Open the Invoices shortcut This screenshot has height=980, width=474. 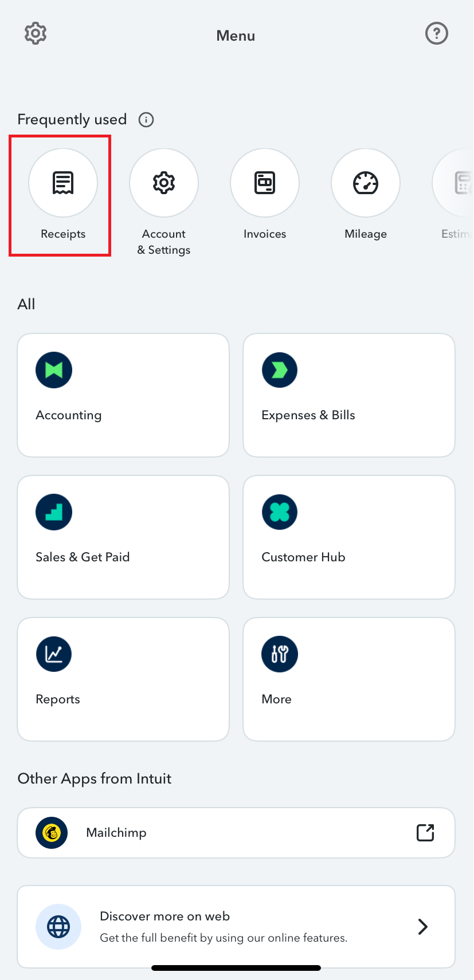[x=265, y=183]
